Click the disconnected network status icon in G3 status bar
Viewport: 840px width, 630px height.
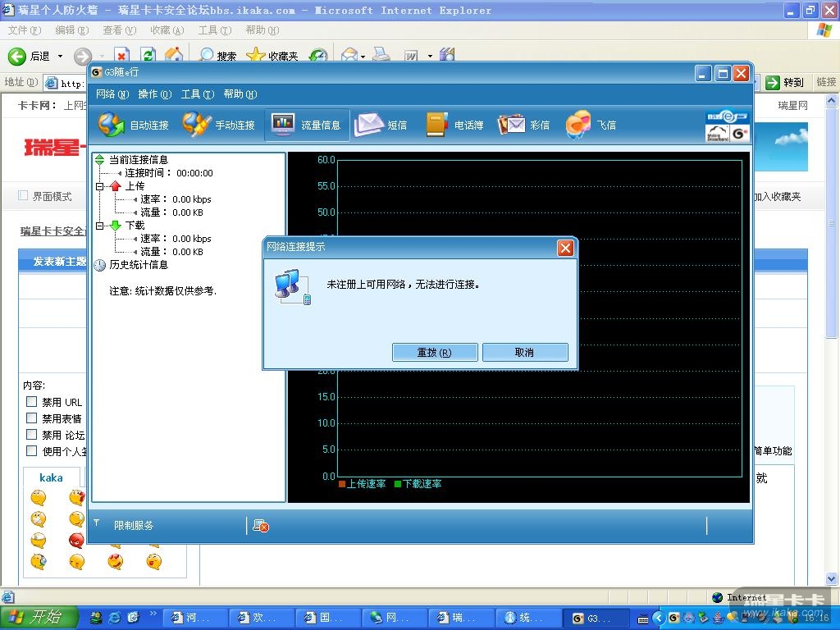click(261, 526)
